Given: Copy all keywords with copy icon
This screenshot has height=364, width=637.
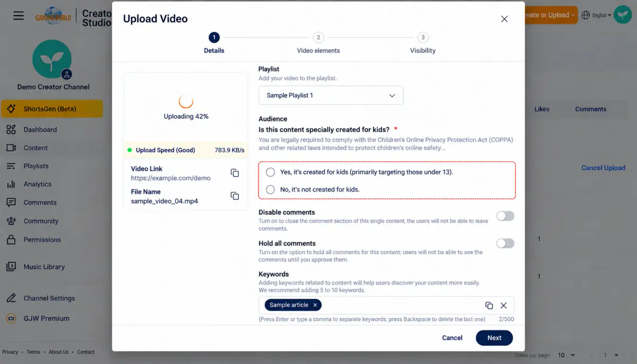Looking at the screenshot, I should point(489,306).
